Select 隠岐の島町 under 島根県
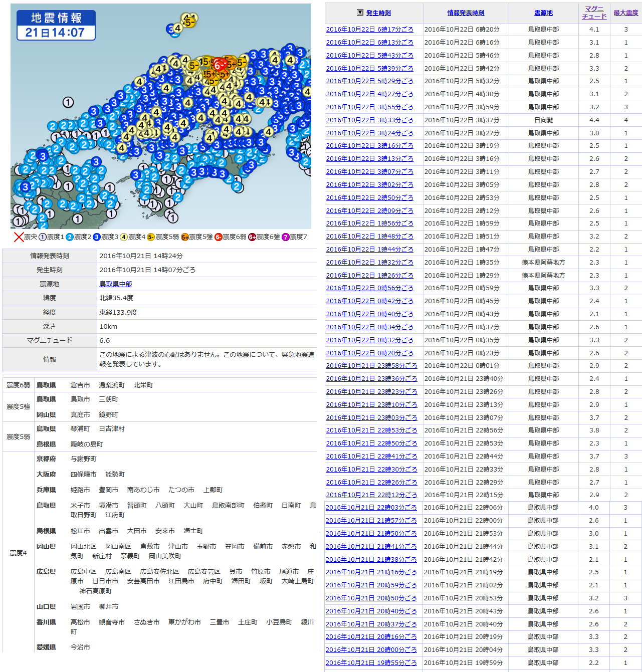 (x=87, y=444)
